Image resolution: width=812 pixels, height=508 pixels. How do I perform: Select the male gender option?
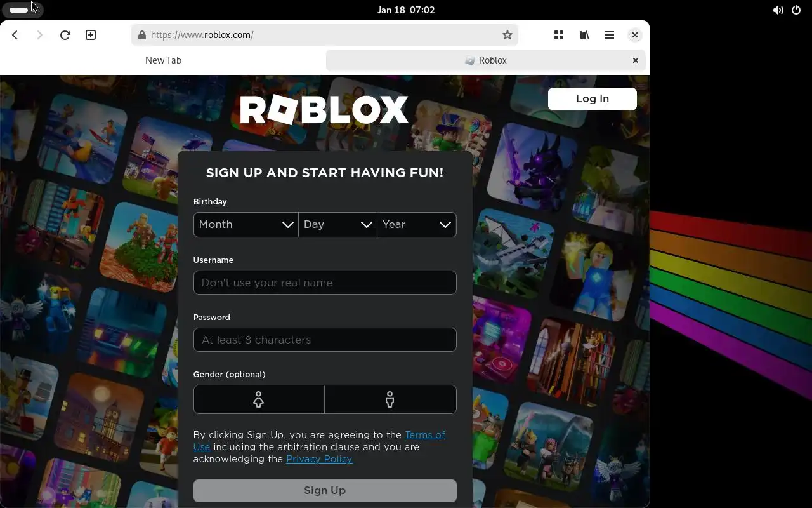(390, 399)
